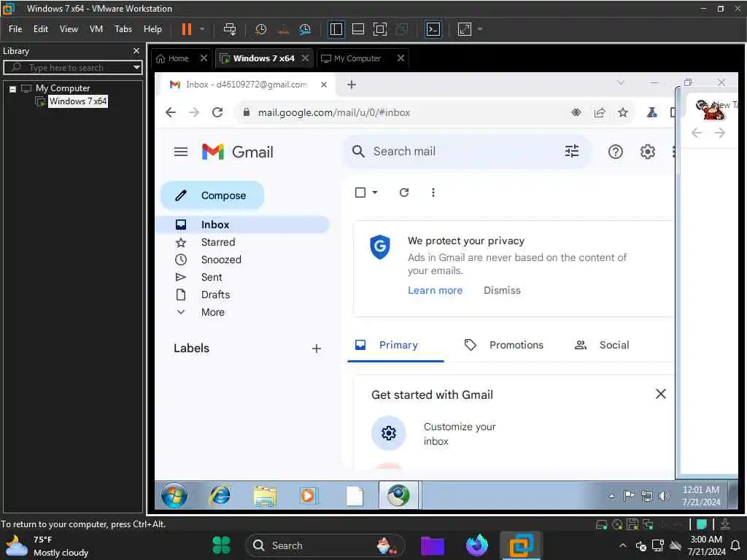Enter VMware full screen mode icon
Image resolution: width=747 pixels, height=560 pixels.
[379, 29]
